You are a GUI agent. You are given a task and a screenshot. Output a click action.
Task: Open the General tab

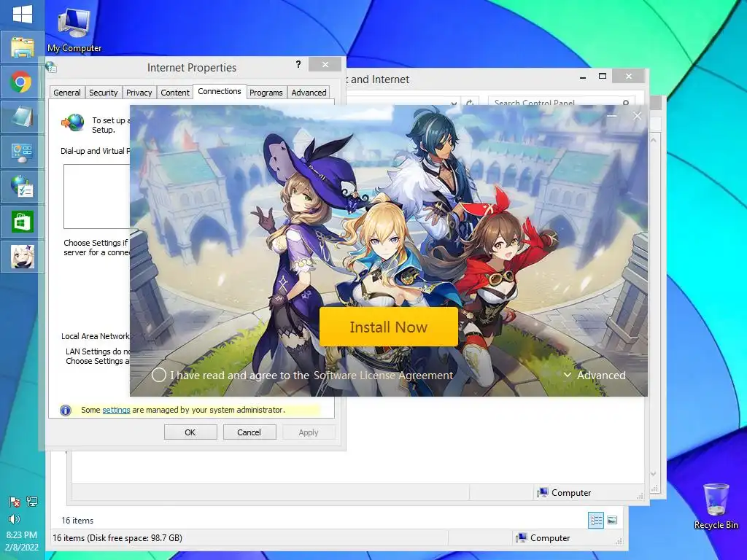tap(66, 93)
